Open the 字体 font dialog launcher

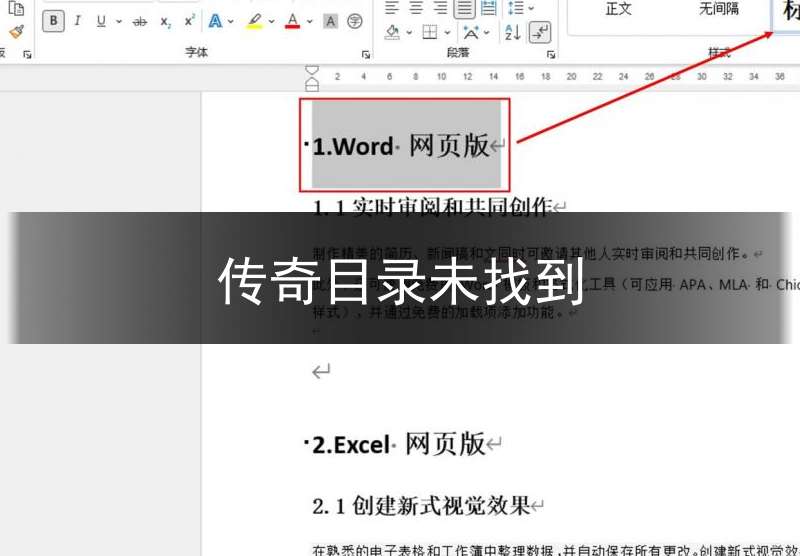click(x=366, y=55)
